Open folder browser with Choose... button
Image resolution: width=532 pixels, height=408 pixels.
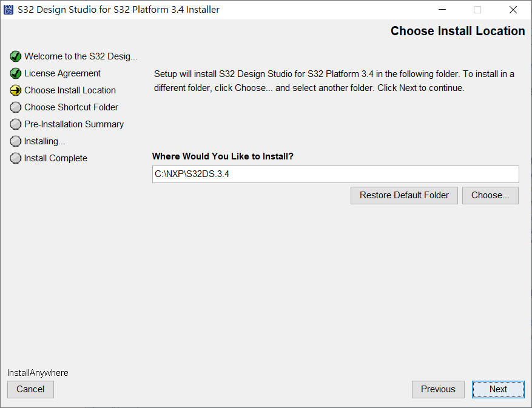(490, 195)
